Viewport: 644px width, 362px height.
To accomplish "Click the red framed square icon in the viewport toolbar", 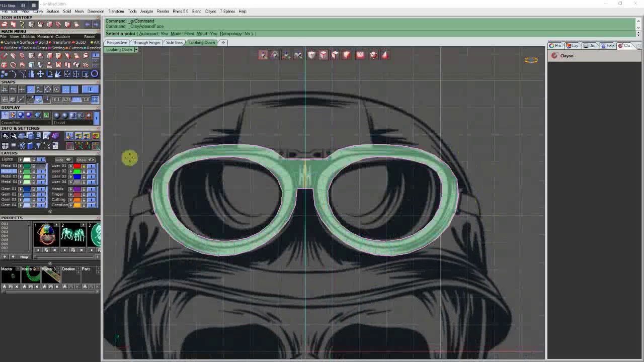I will coord(360,55).
